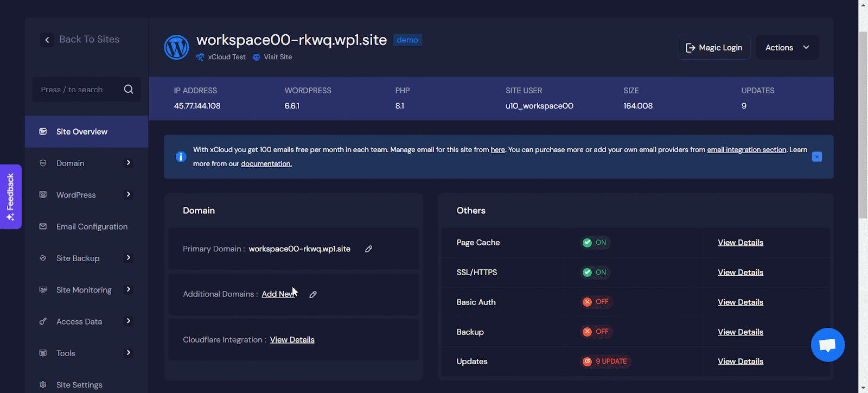Click the page vertical scrollbar thumb
The height and width of the screenshot is (393, 868).
(863, 125)
